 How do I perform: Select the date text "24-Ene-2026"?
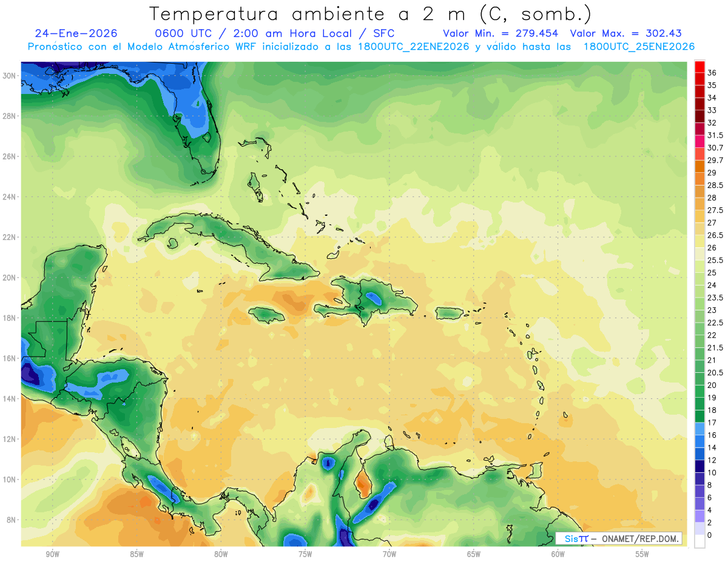tap(76, 33)
